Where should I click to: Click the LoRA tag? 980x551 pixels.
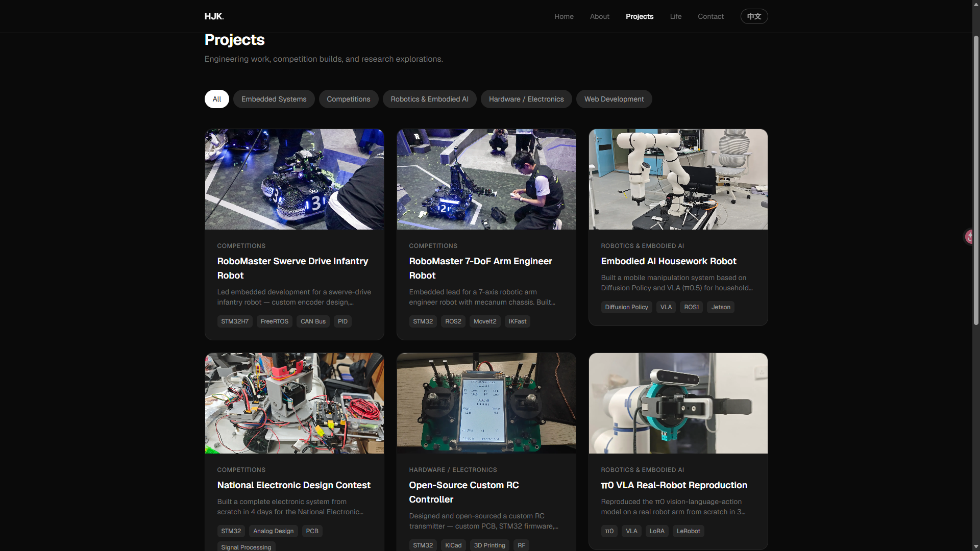pos(657,531)
